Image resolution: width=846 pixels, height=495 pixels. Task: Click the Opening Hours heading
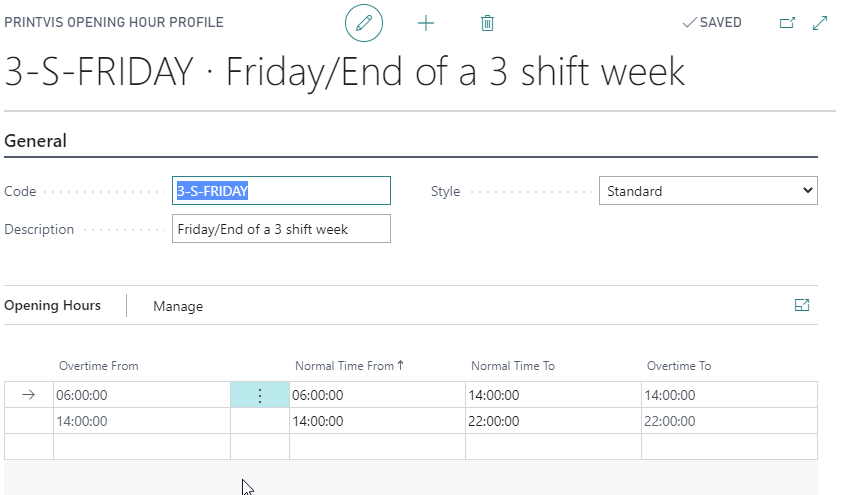point(52,306)
